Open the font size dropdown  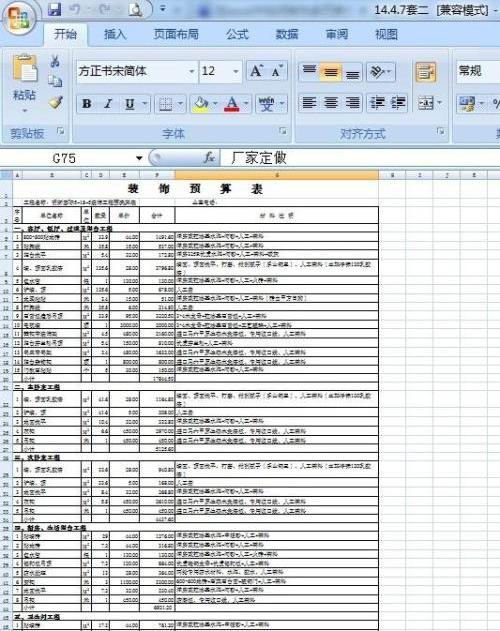(x=236, y=72)
